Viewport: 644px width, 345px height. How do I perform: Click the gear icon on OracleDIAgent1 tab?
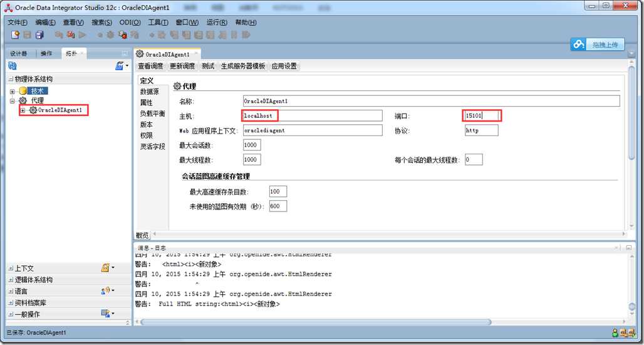[x=140, y=54]
